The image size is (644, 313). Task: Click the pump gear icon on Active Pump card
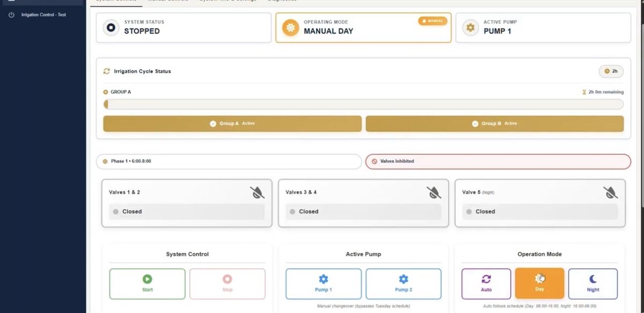click(x=471, y=26)
